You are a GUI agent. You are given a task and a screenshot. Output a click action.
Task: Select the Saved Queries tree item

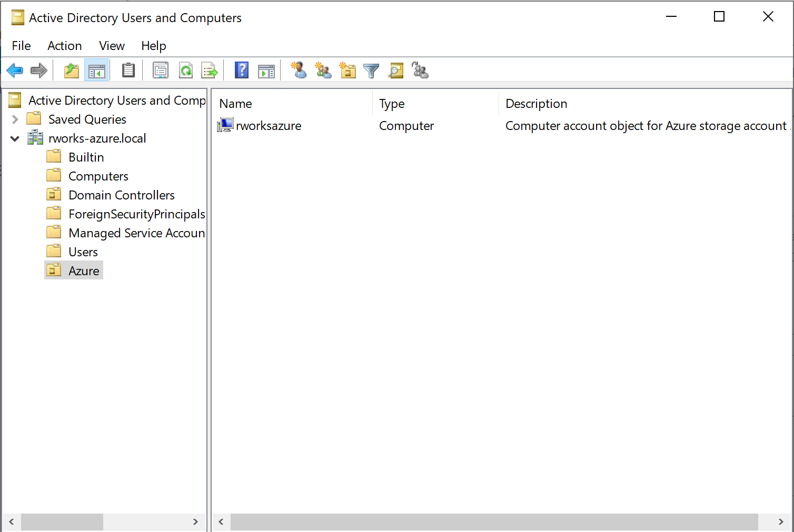[87, 119]
